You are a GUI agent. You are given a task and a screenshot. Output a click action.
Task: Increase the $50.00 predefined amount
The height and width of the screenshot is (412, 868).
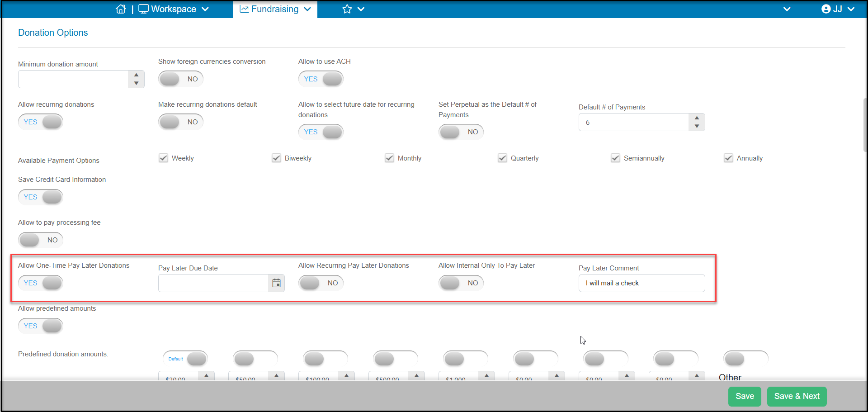pyautogui.click(x=276, y=376)
